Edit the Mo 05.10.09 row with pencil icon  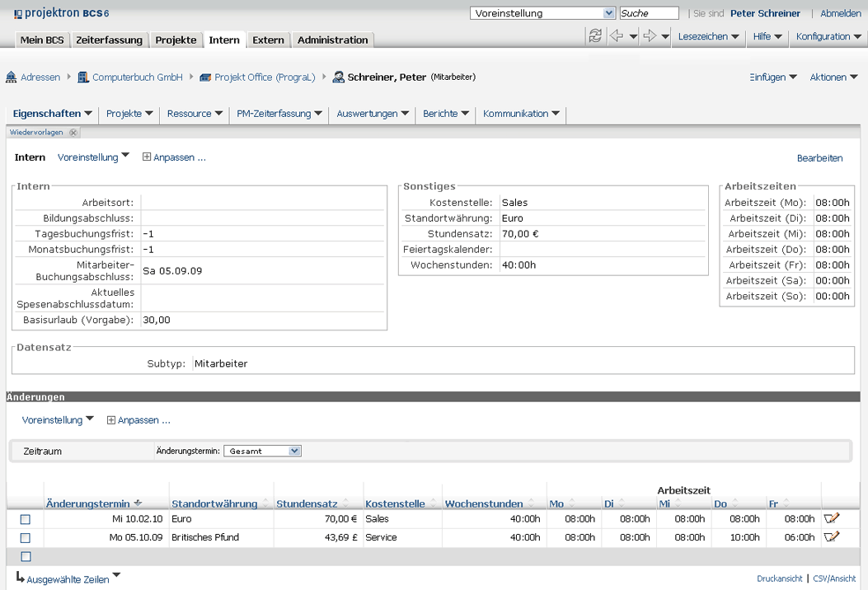point(832,536)
